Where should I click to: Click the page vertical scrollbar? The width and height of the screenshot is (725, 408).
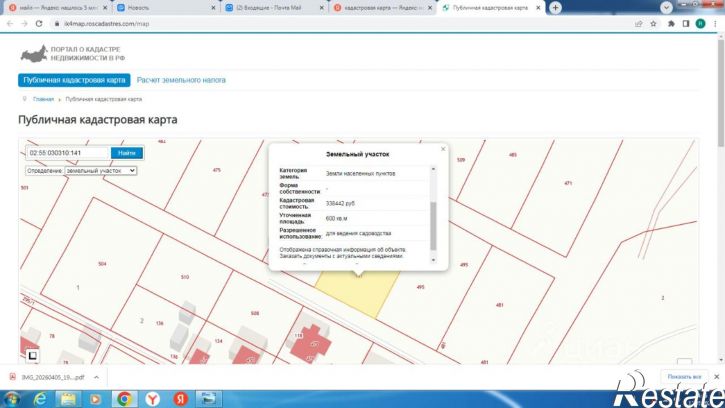[721, 93]
